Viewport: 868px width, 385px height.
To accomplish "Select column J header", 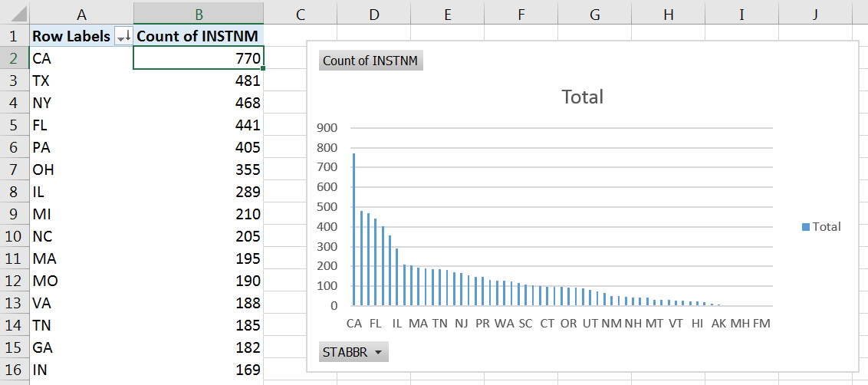I will tap(815, 15).
